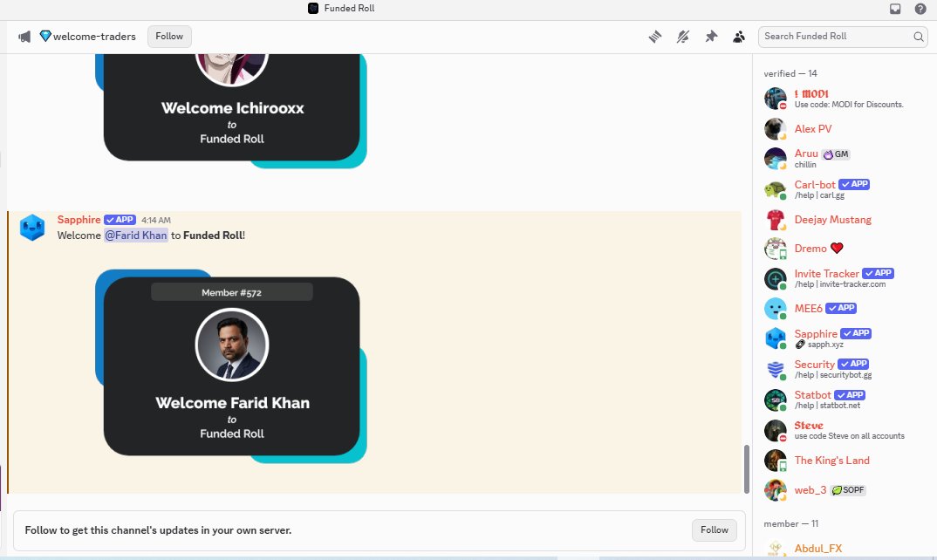Select member Invite Tracker's name
The image size is (937, 560).
(x=826, y=273)
